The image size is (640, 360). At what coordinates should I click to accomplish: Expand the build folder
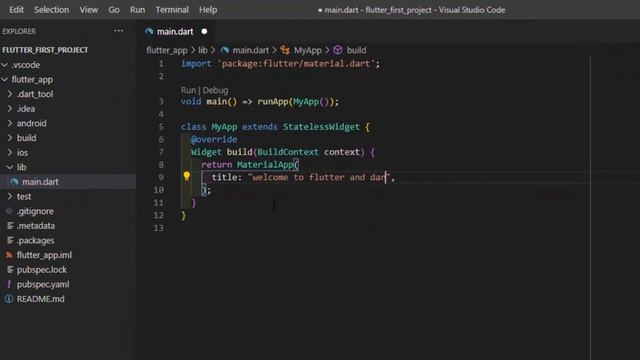(x=10, y=138)
